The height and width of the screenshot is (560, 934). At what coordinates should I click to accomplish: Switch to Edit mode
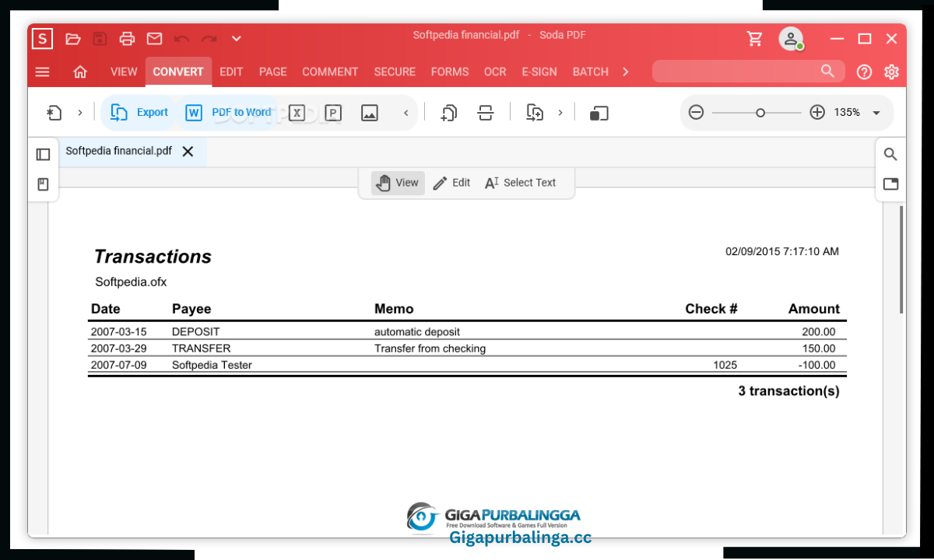click(451, 183)
